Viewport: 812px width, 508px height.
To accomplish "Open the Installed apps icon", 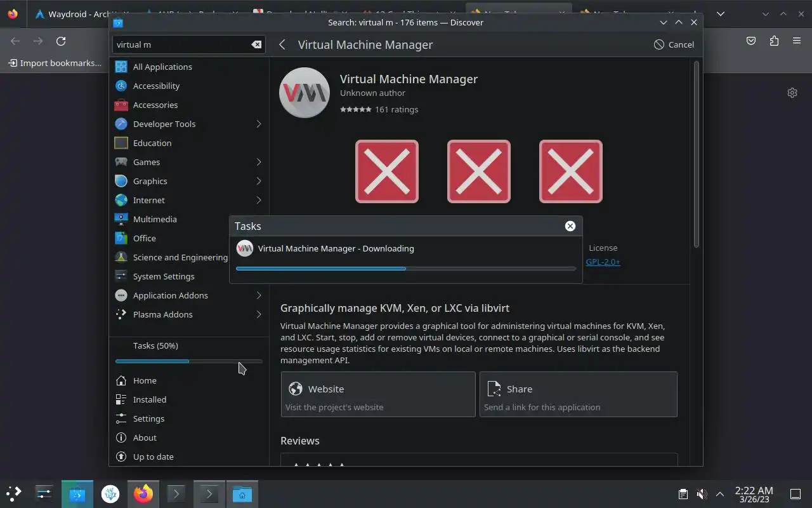I will 121,399.
